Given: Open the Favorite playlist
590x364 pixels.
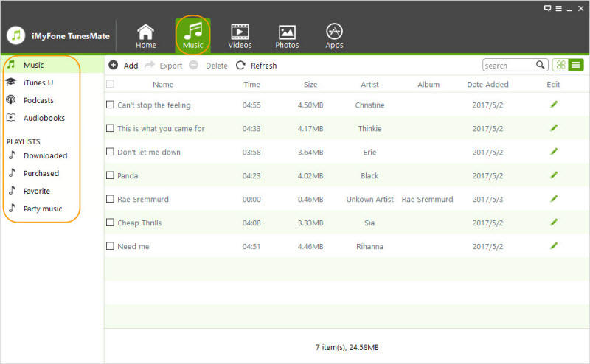Looking at the screenshot, I should click(38, 191).
